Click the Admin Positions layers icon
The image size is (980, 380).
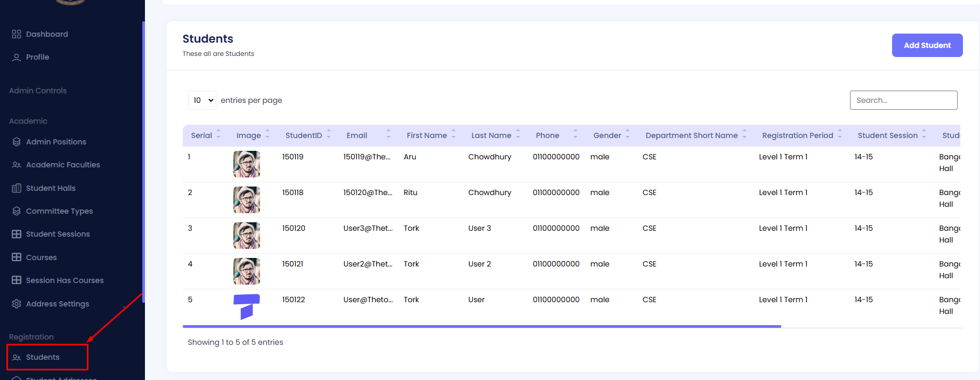click(x=17, y=142)
